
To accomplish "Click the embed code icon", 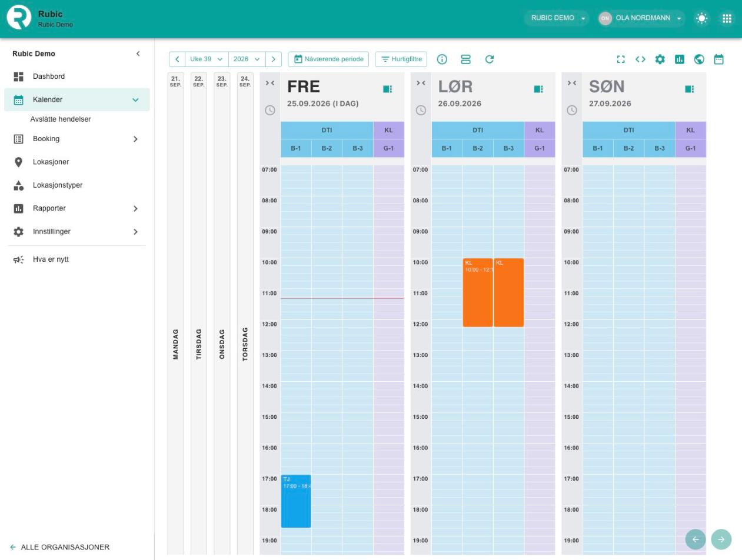I will (x=640, y=59).
